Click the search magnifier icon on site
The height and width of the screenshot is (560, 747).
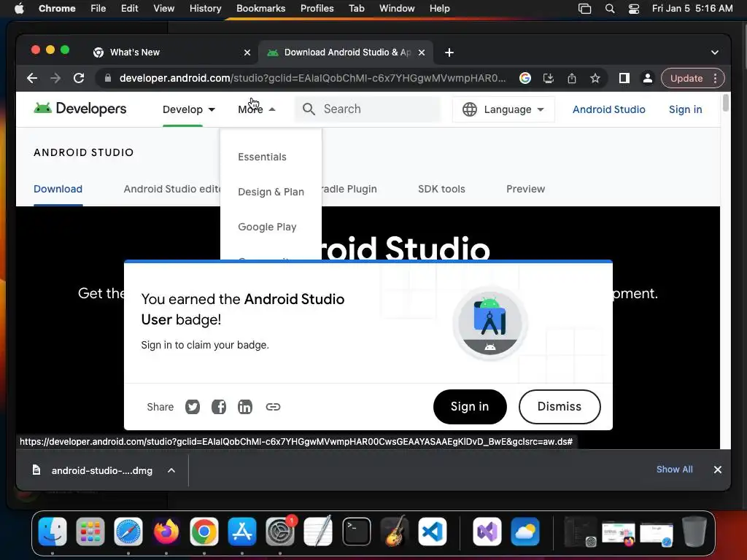pyautogui.click(x=309, y=109)
